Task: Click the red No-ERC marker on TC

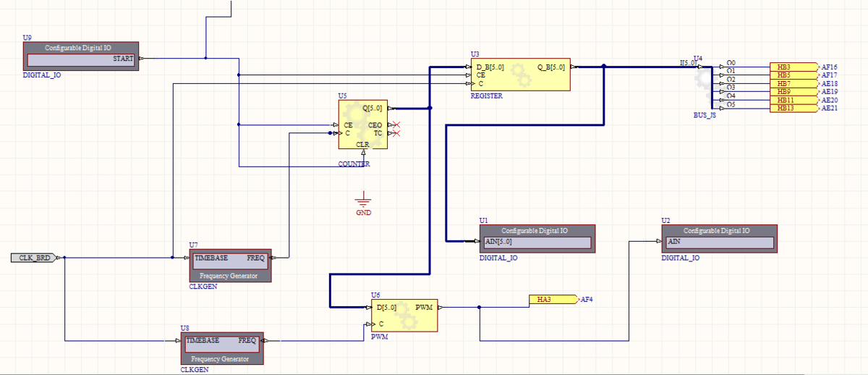Action: [396, 133]
